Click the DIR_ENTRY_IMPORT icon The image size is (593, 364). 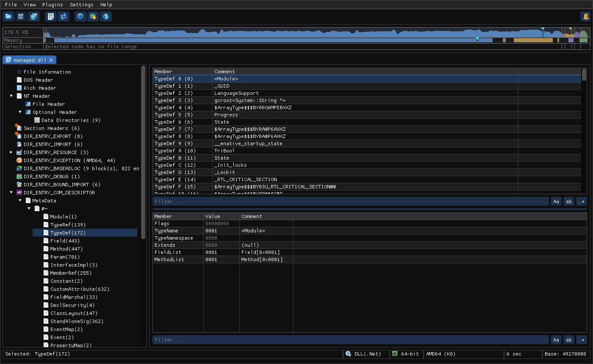[19, 144]
